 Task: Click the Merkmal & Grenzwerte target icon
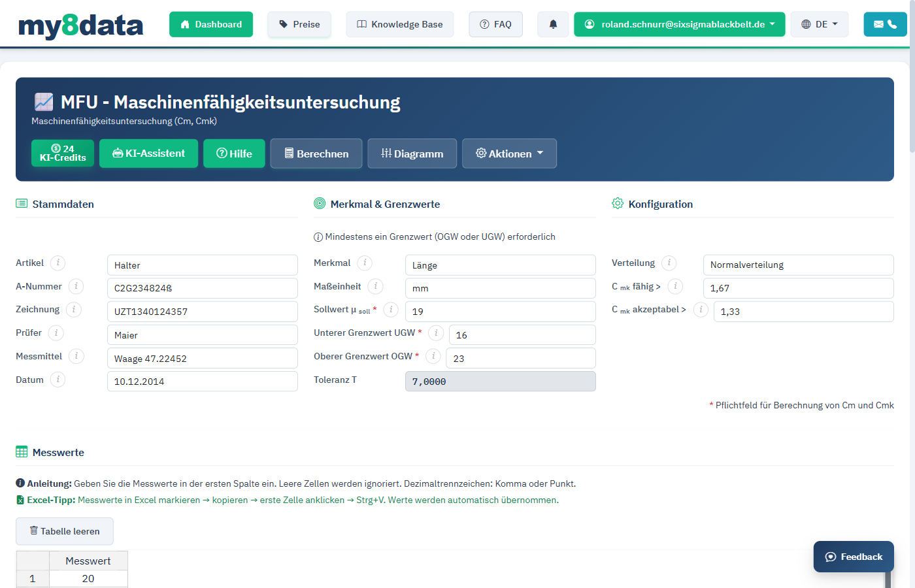[x=320, y=203]
